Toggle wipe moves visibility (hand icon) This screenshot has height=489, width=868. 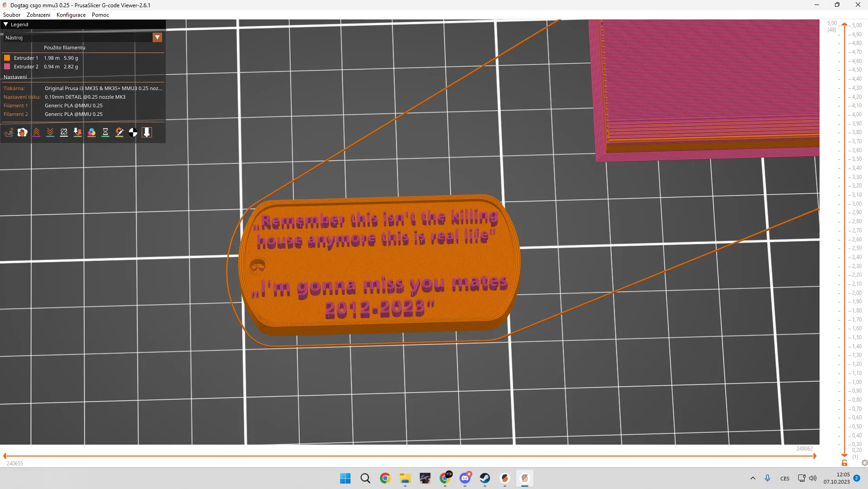click(x=23, y=132)
